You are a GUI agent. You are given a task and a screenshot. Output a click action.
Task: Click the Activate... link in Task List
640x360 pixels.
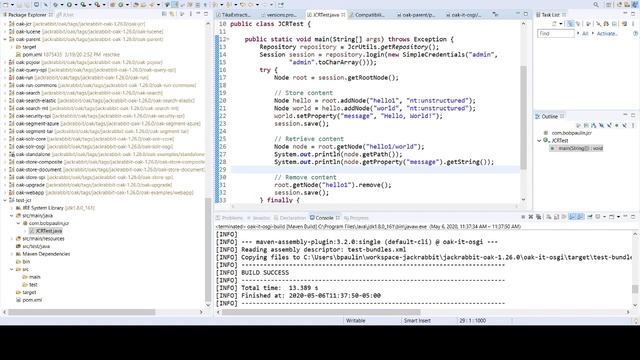point(607,33)
